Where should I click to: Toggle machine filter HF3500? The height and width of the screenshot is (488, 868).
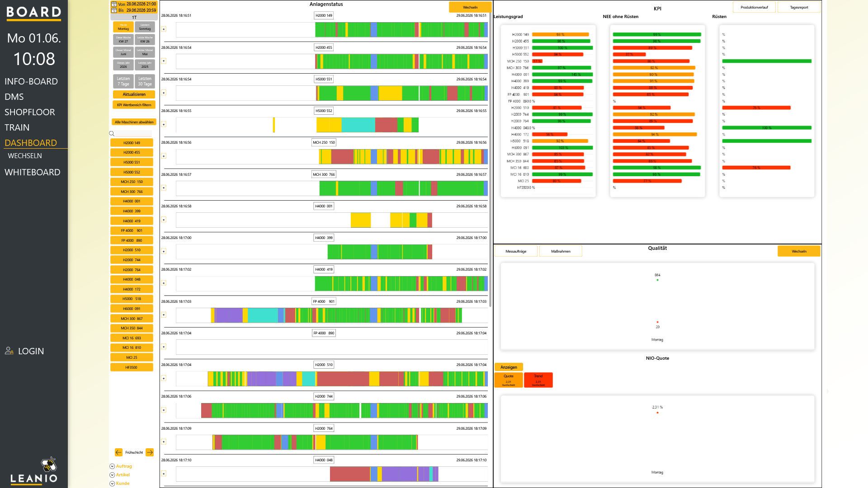[132, 367]
